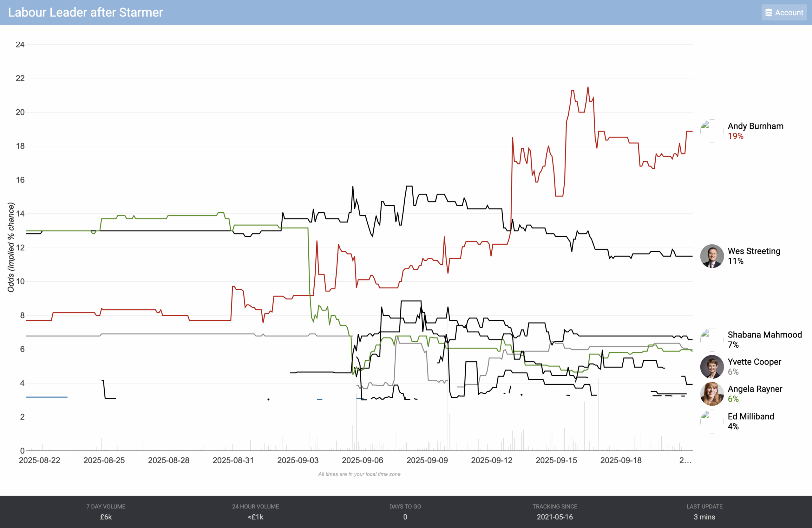
Task: Click the coins icon beside Account
Action: (769, 13)
